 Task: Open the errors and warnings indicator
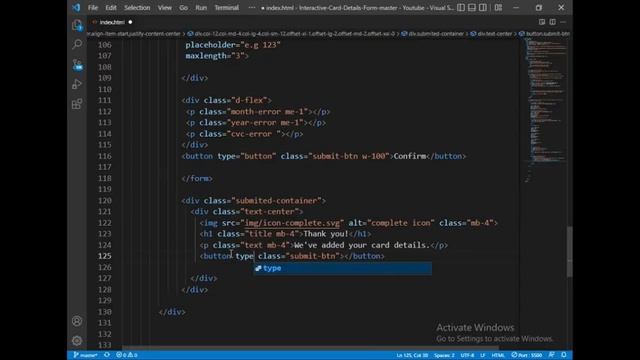[127, 355]
